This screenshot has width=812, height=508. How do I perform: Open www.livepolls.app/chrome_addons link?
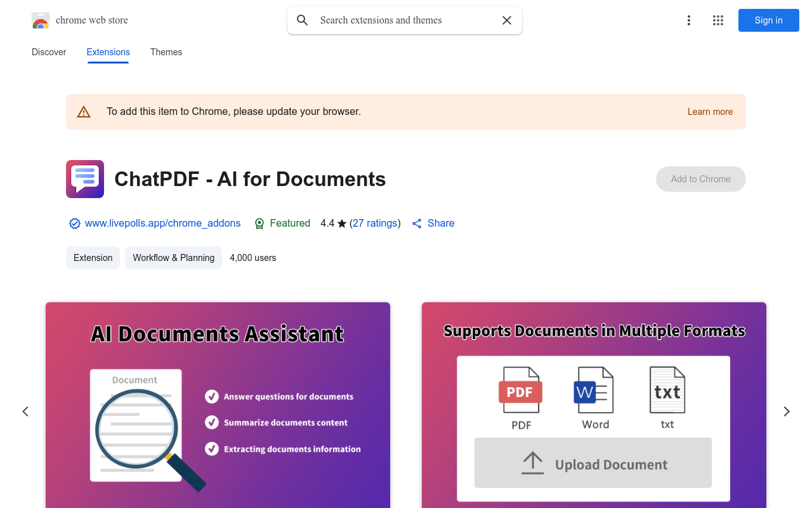[163, 224]
